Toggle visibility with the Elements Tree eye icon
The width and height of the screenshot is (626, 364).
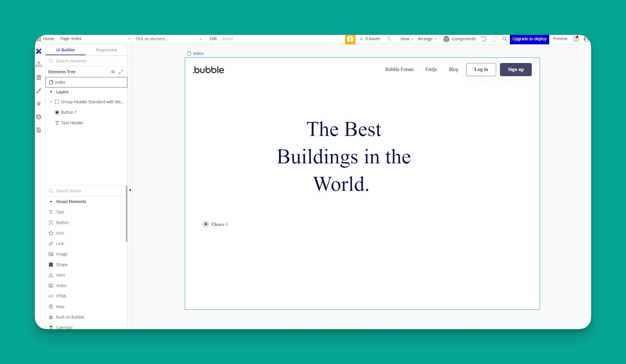113,72
